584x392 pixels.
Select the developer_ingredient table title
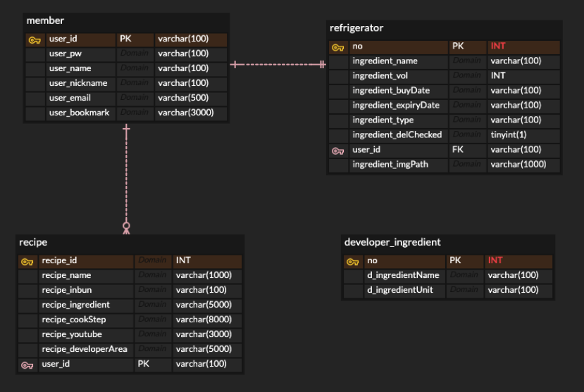point(392,242)
